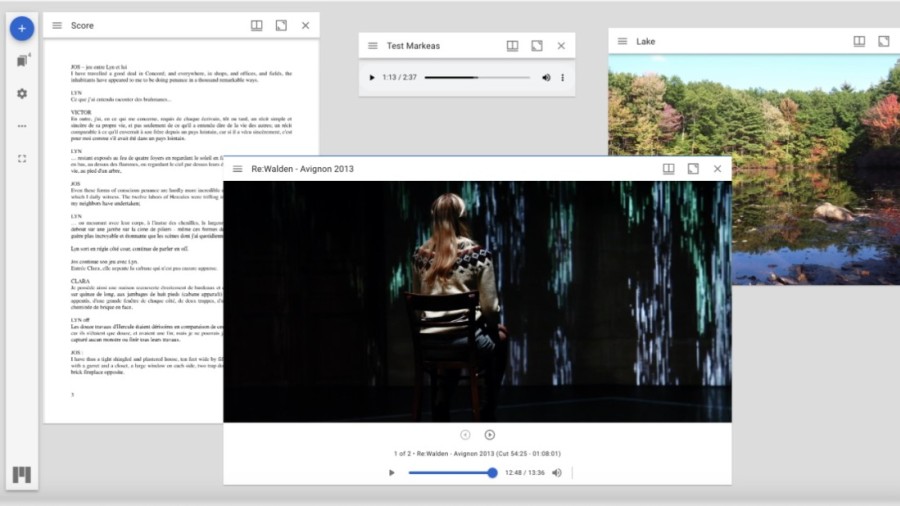Open settings gear in the sidebar
The image size is (900, 506).
coord(22,94)
